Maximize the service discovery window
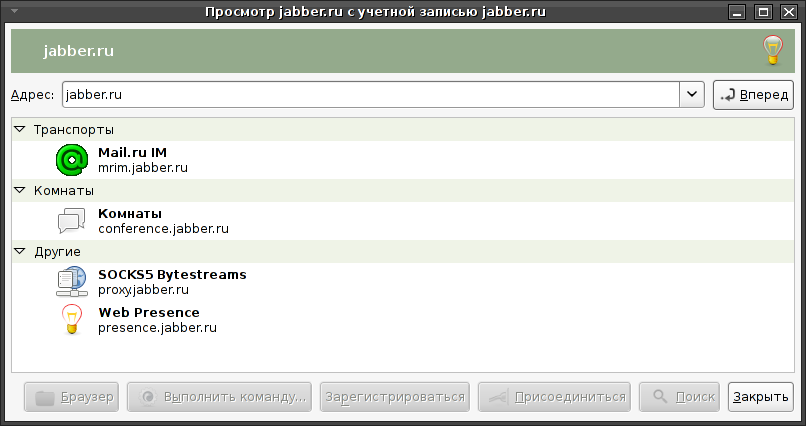This screenshot has width=806, height=426. click(763, 12)
